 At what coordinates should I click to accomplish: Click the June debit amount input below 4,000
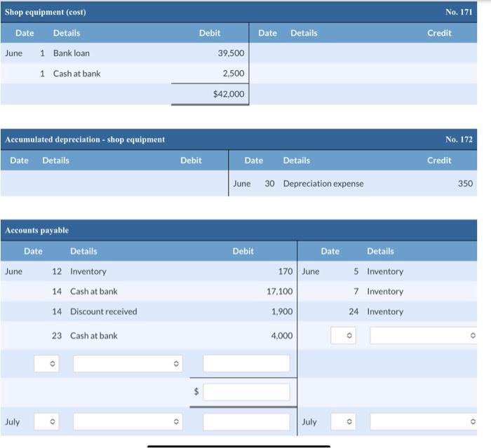click(246, 363)
